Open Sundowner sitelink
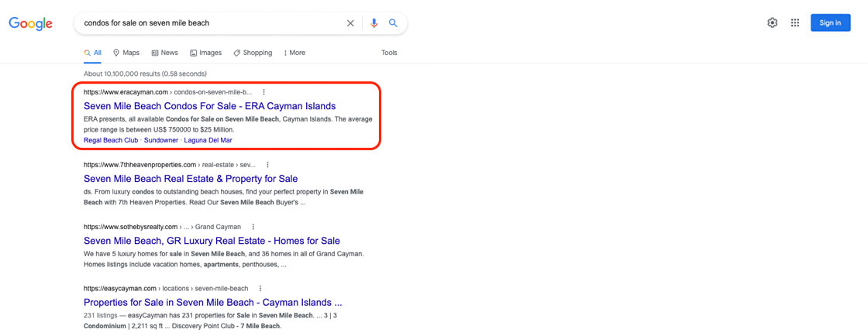This screenshot has width=868, height=336. click(x=161, y=140)
